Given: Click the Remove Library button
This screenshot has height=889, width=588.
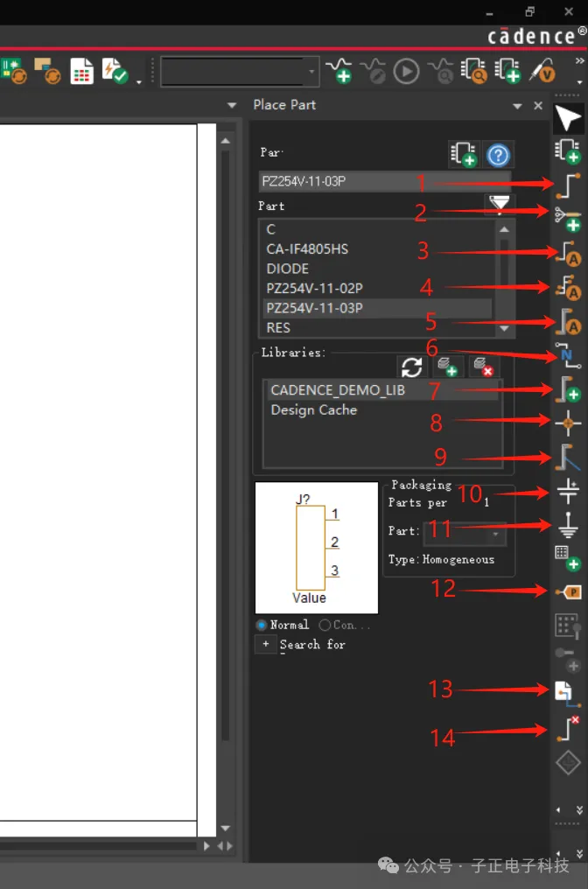Looking at the screenshot, I should (x=482, y=367).
